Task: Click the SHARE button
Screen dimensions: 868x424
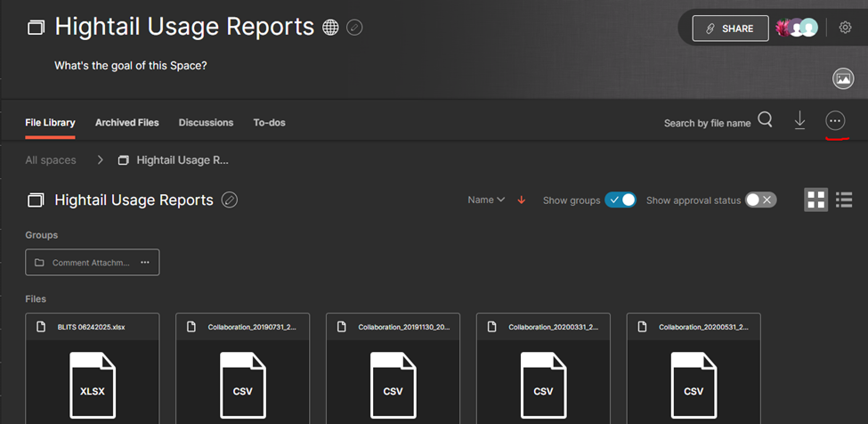Action: (730, 29)
